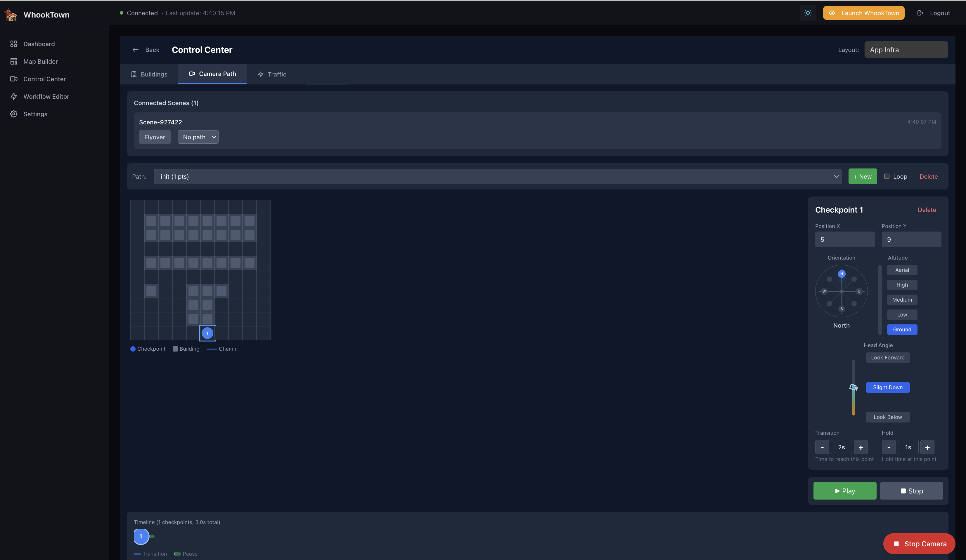The width and height of the screenshot is (966, 560).
Task: Open the Dashboard from the sidebar
Action: tap(39, 44)
